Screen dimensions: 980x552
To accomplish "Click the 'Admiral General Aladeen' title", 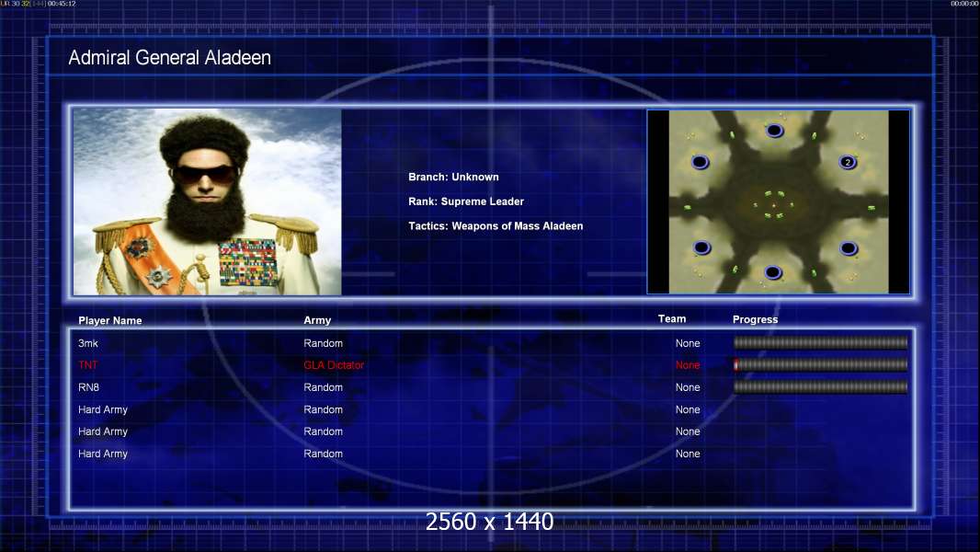I will 169,58.
